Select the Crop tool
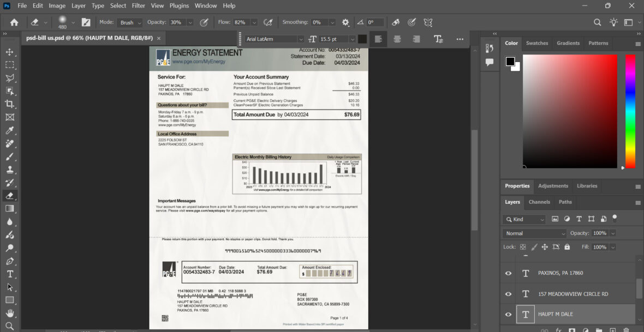 [x=9, y=104]
